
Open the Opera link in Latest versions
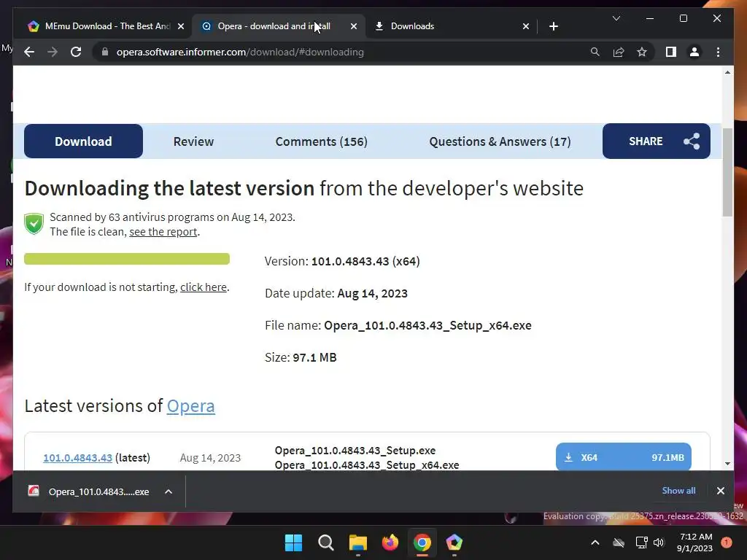click(190, 405)
